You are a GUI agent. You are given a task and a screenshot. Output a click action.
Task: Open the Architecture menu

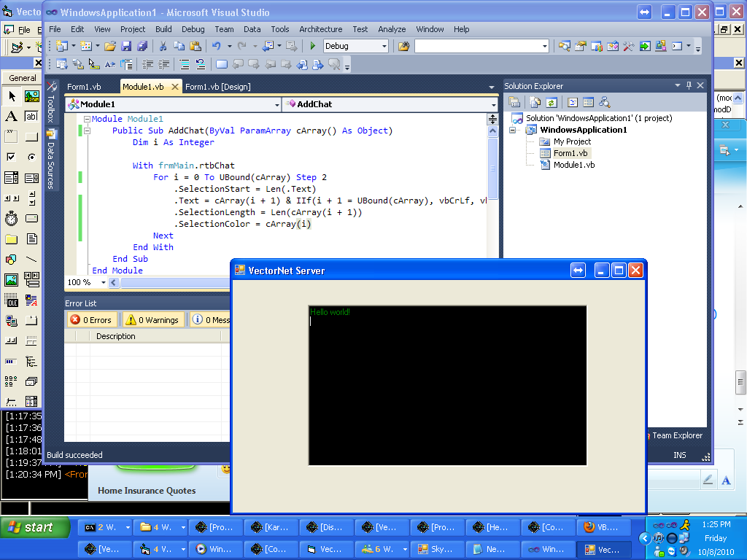pos(321,29)
